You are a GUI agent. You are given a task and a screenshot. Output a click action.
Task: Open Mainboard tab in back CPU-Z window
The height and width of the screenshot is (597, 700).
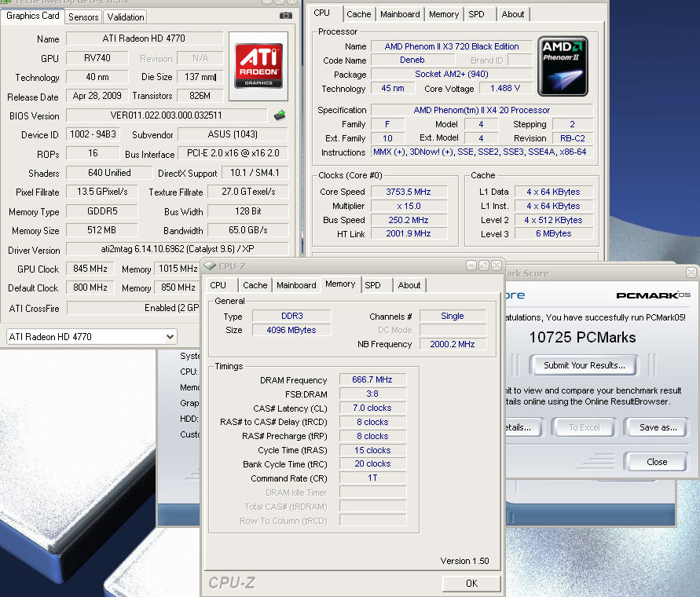pos(400,14)
